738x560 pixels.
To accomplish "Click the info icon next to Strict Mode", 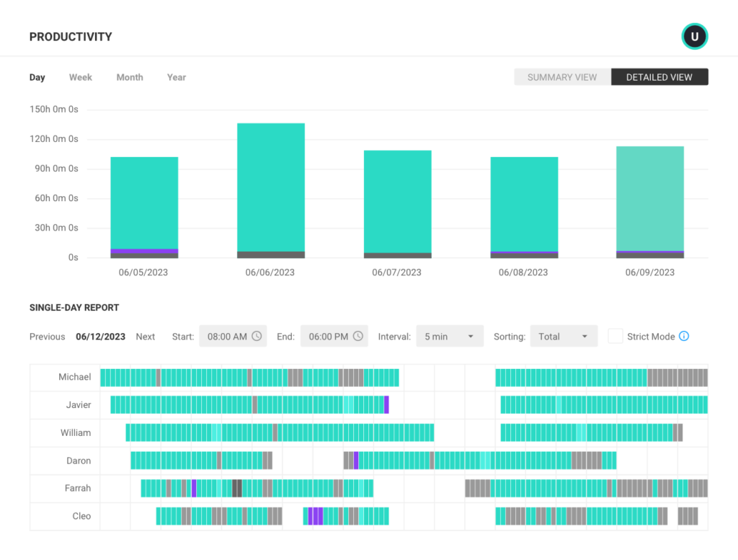I will pyautogui.click(x=685, y=336).
